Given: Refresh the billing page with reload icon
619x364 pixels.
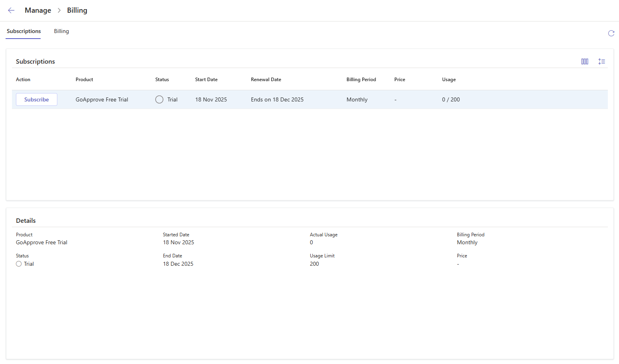Looking at the screenshot, I should click(x=611, y=33).
